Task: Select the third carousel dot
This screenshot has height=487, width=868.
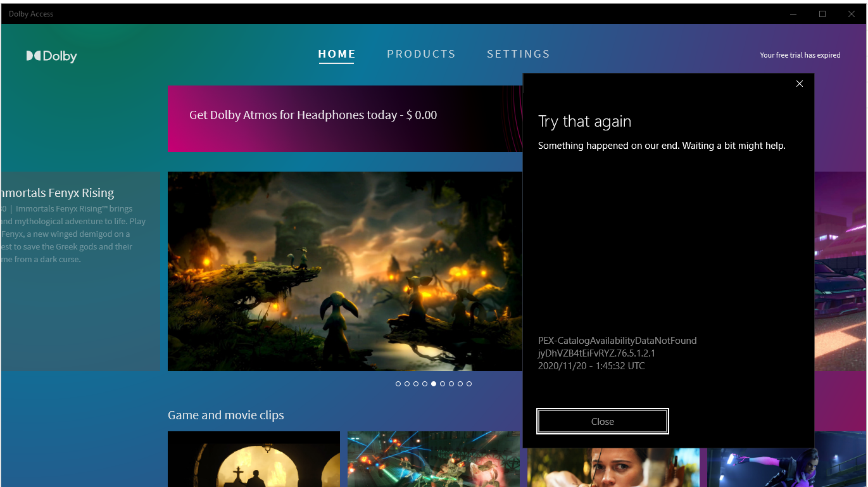Action: 416,384
